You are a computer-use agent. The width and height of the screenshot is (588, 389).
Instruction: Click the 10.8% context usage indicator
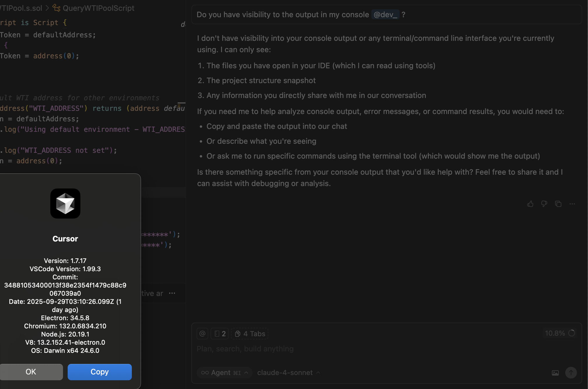(x=559, y=333)
